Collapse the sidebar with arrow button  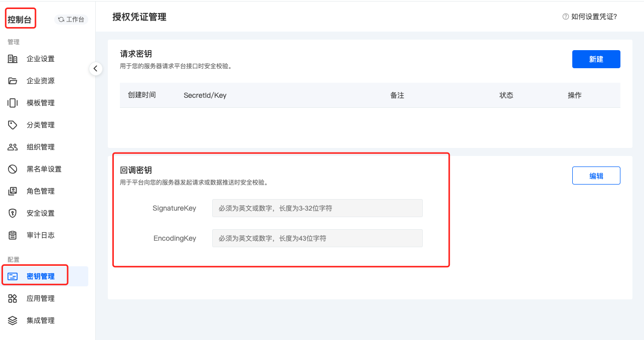coord(95,69)
